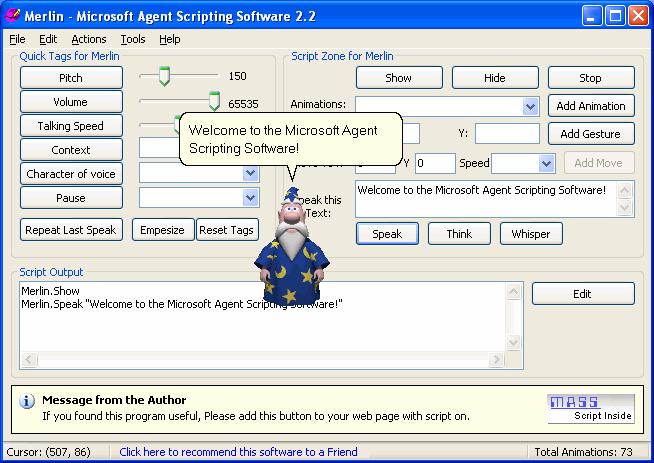
Task: Click Script Output scroll left arrow
Action: [29, 360]
